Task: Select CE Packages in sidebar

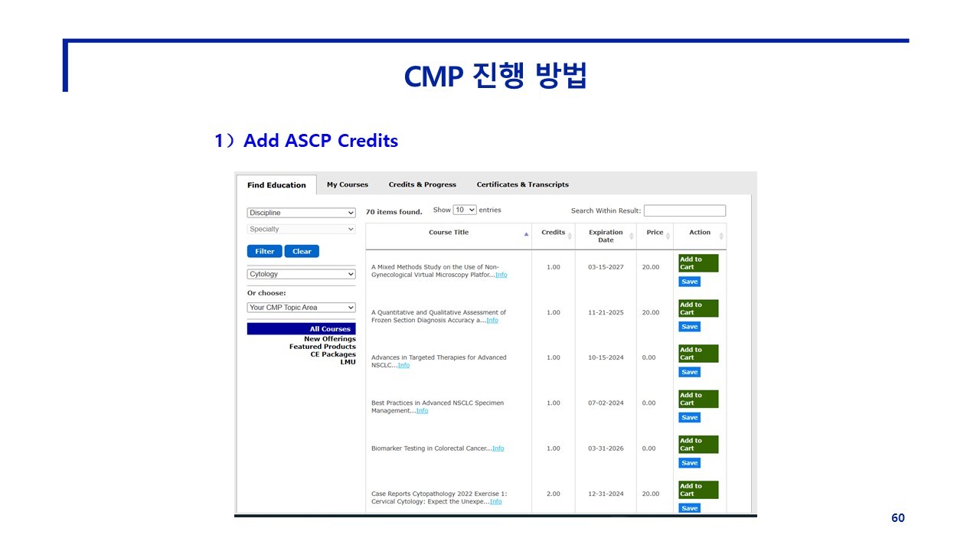Action: pos(333,354)
